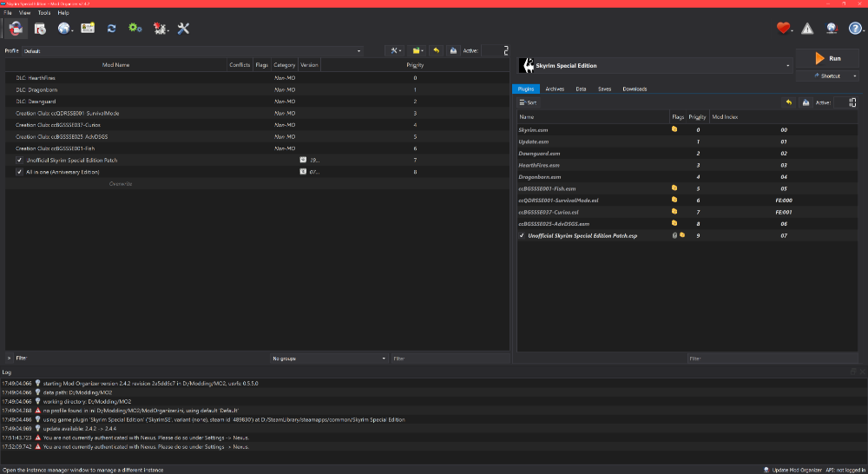This screenshot has width=868, height=474.
Task: Click the plugin list Filter input field
Action: click(x=773, y=359)
